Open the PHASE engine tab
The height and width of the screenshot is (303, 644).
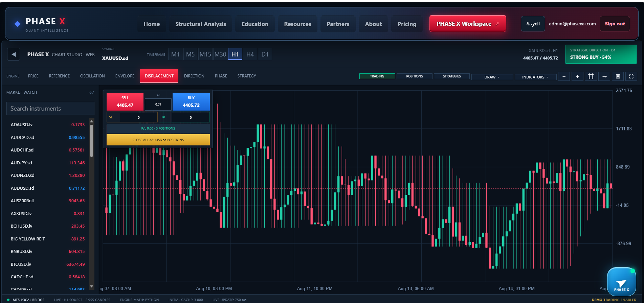221,76
